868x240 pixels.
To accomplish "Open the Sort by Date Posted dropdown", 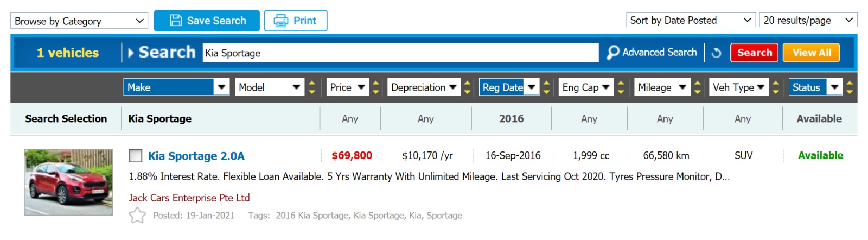I will pos(691,20).
